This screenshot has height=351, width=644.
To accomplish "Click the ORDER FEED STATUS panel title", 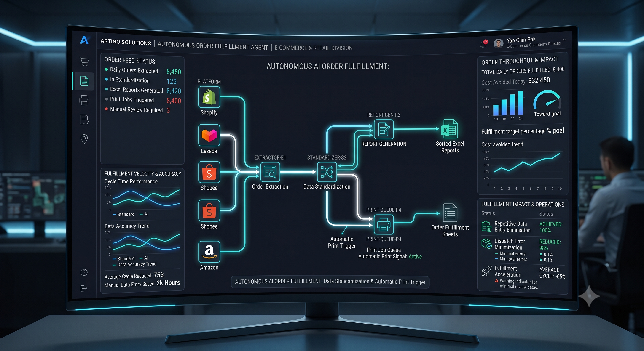I will (x=130, y=61).
